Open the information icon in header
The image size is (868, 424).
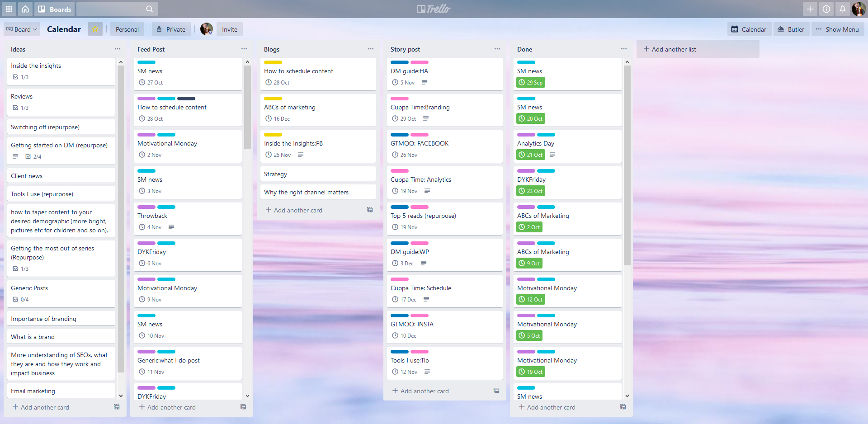(x=826, y=9)
